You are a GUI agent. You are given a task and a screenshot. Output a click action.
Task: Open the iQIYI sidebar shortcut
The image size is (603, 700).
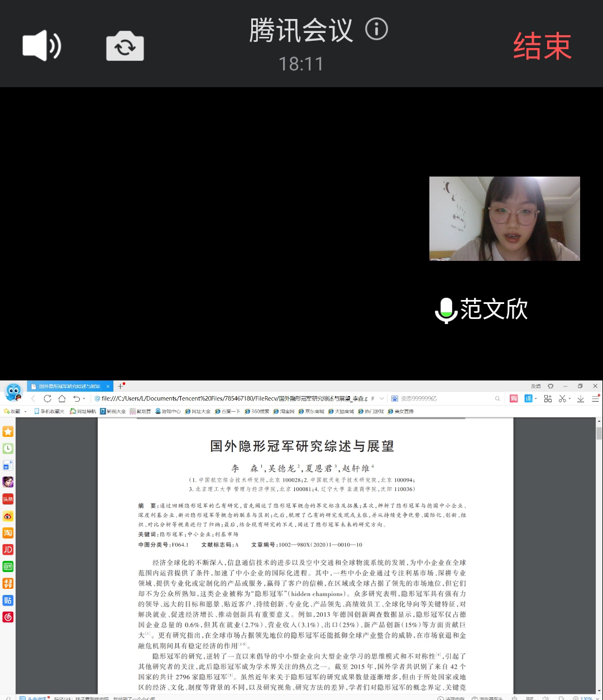(x=8, y=566)
